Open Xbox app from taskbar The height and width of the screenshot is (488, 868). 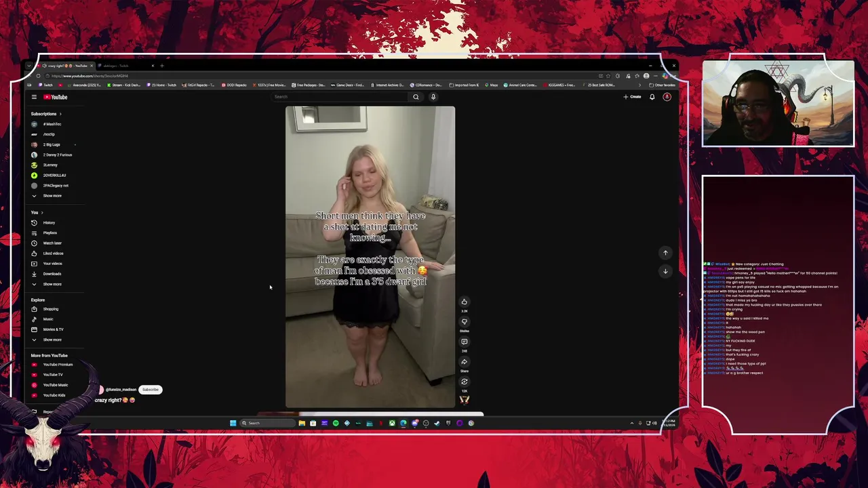[392, 423]
